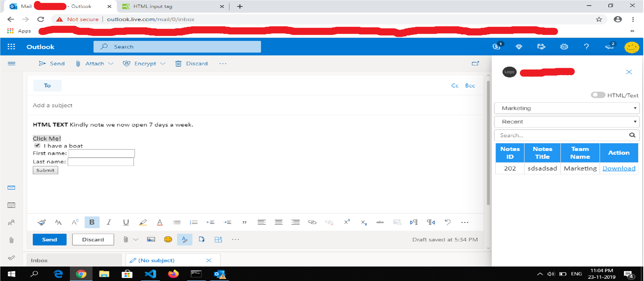Image resolution: width=644 pixels, height=281 pixels.
Task: Select the Italic formatting icon
Action: pyautogui.click(x=109, y=222)
